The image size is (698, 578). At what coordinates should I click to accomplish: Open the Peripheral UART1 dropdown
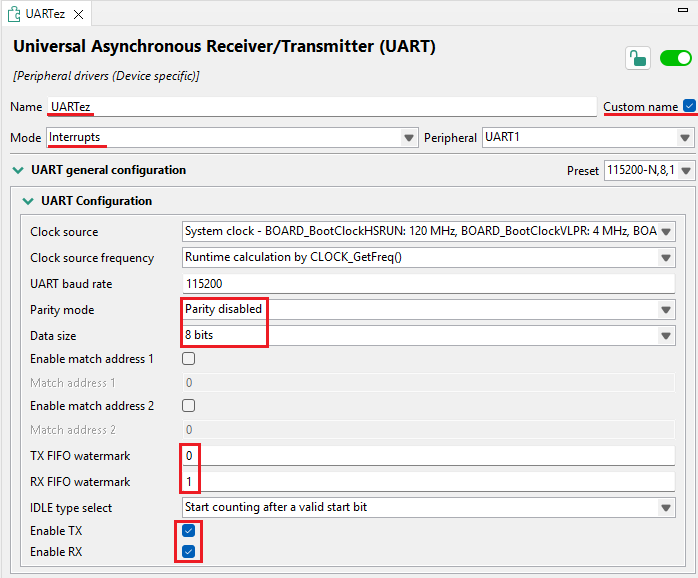click(x=686, y=137)
